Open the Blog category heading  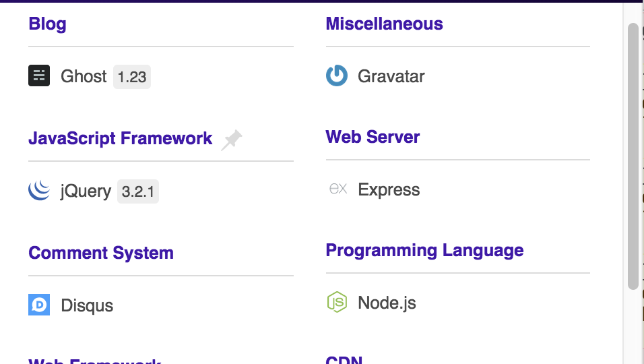(47, 24)
